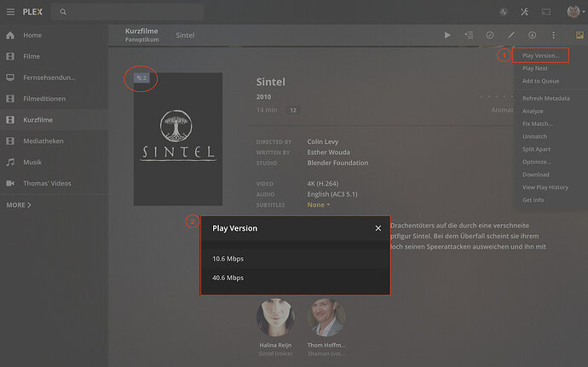Screen dimensions: 588x367
Task: Open Thomas' Videos library
Action: coord(54,183)
